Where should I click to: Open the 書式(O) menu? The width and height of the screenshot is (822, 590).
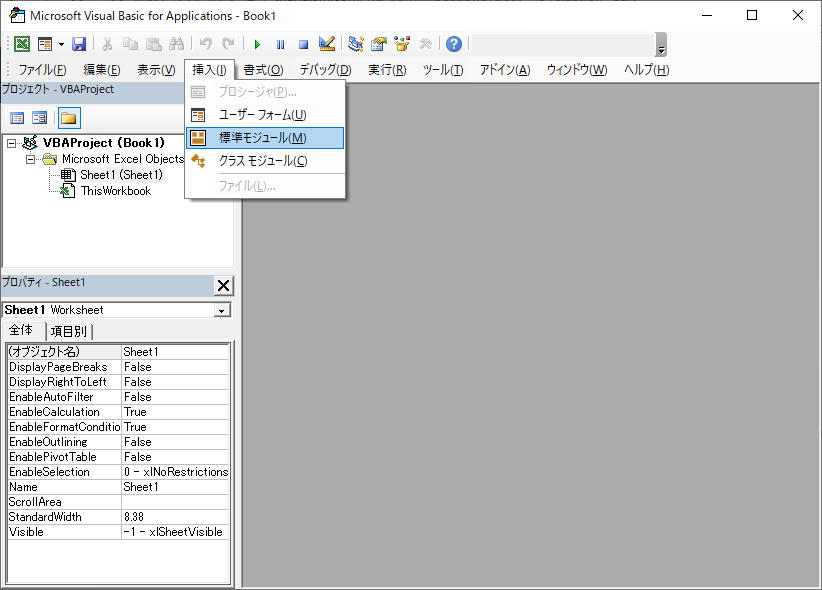[x=263, y=70]
